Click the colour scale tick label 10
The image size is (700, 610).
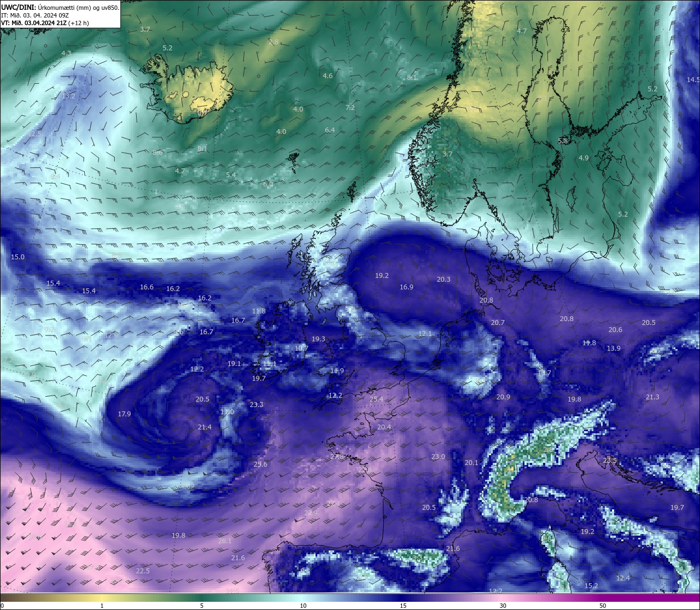pyautogui.click(x=303, y=606)
